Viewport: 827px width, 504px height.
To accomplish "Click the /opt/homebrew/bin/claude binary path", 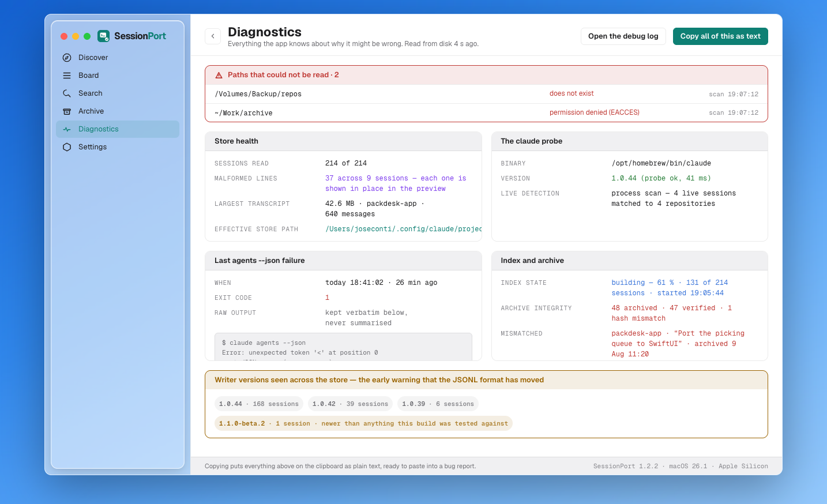I will pyautogui.click(x=661, y=163).
